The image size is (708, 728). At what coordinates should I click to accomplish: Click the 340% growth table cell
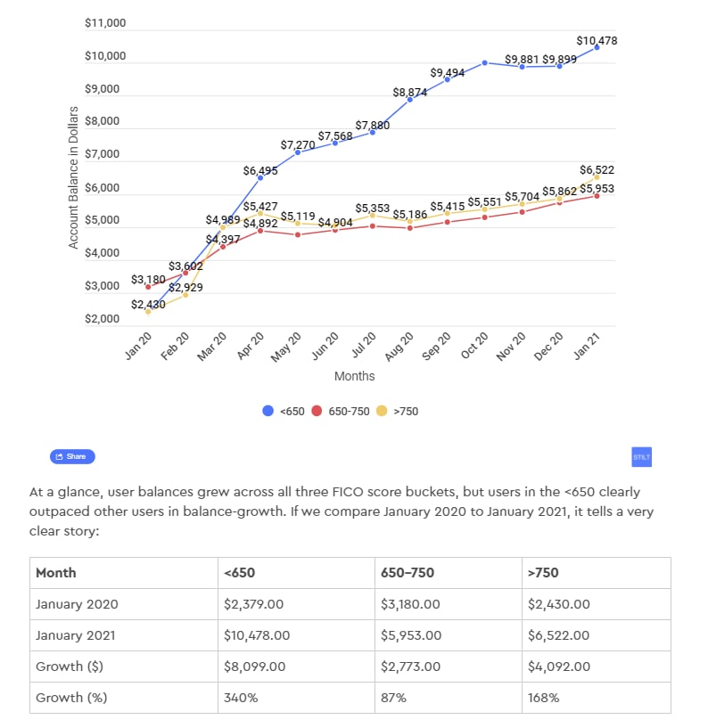(x=241, y=698)
